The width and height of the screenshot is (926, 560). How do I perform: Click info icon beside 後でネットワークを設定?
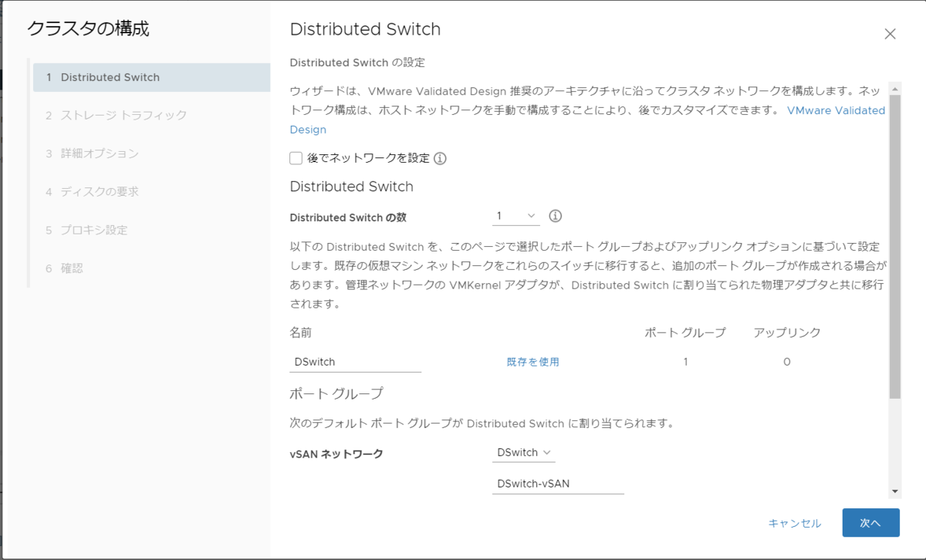coord(441,159)
